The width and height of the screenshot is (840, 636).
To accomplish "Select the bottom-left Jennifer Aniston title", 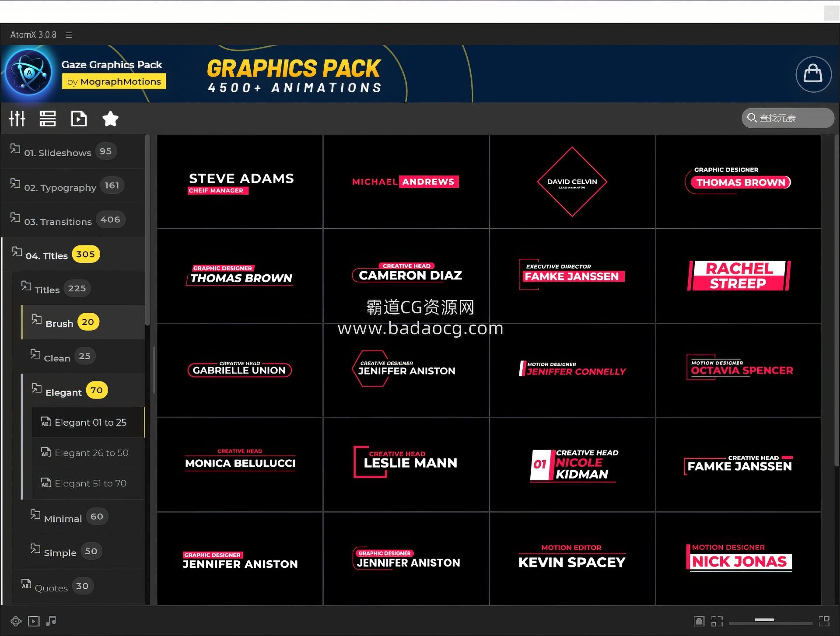I will point(240,559).
